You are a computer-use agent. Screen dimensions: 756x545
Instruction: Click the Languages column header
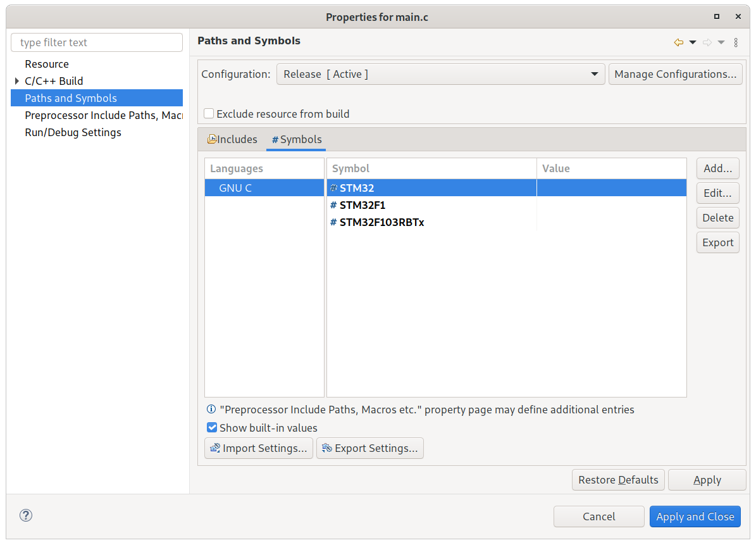coord(264,168)
